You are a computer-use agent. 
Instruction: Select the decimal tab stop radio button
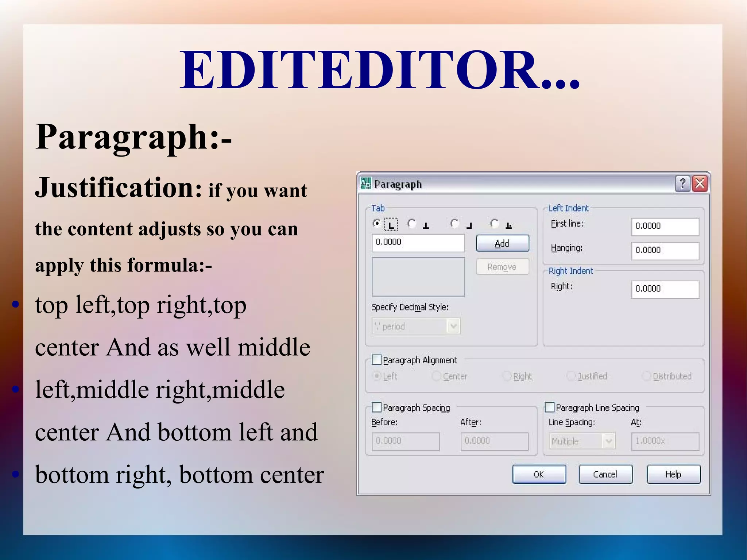pyautogui.click(x=495, y=223)
